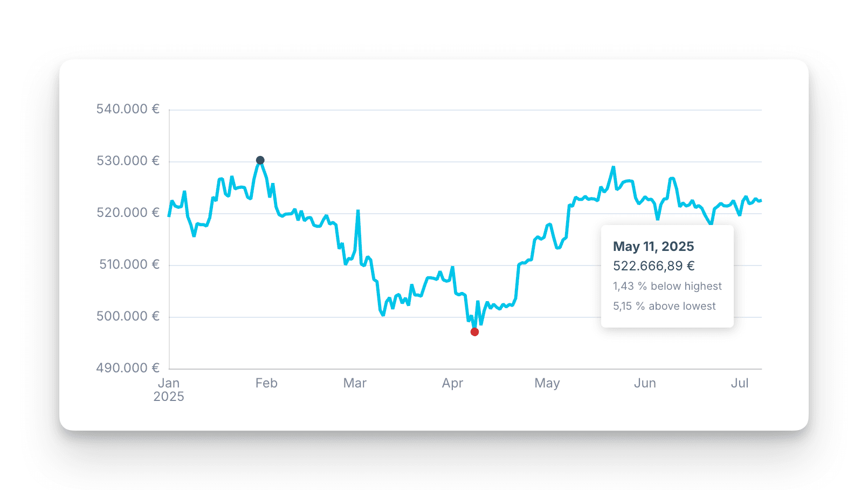Click the 530.000 € axis label

[x=128, y=161]
